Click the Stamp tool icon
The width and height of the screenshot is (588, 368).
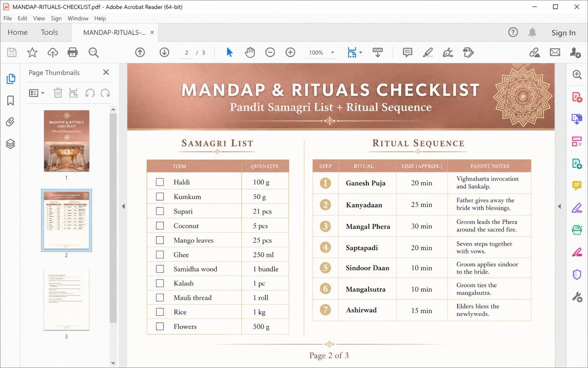468,53
